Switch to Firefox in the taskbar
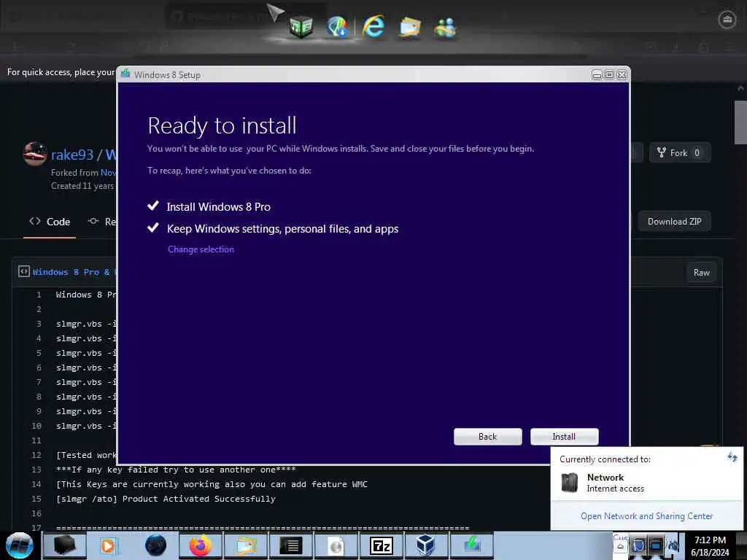This screenshot has height=560, width=747. click(200, 545)
